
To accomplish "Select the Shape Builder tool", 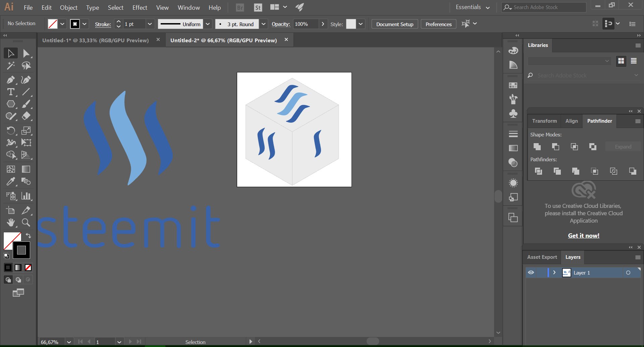I will (11, 155).
